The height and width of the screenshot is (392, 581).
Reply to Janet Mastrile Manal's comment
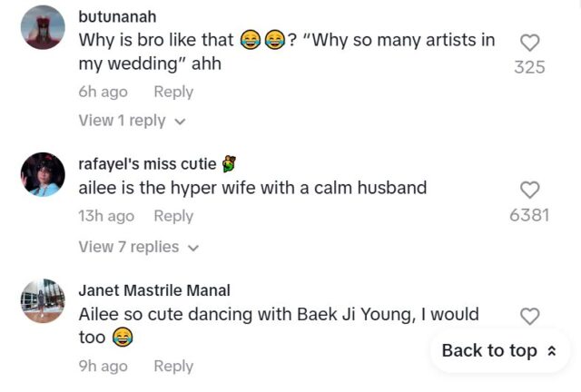pyautogui.click(x=173, y=366)
